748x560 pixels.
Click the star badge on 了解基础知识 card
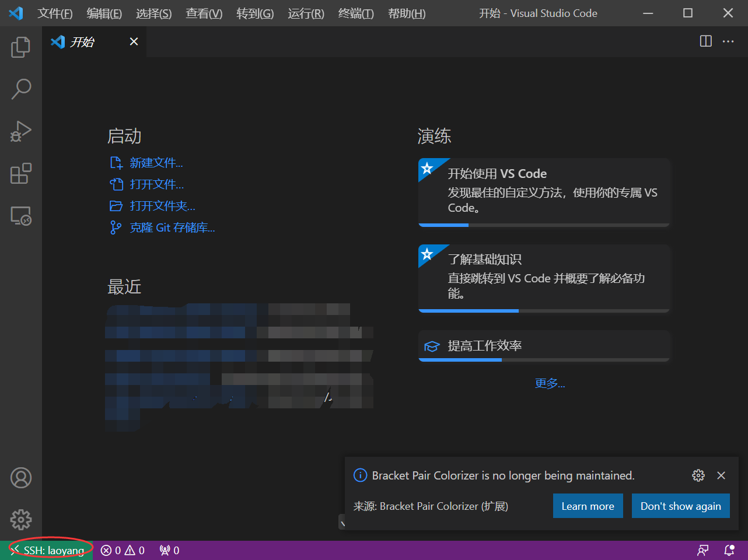(427, 254)
